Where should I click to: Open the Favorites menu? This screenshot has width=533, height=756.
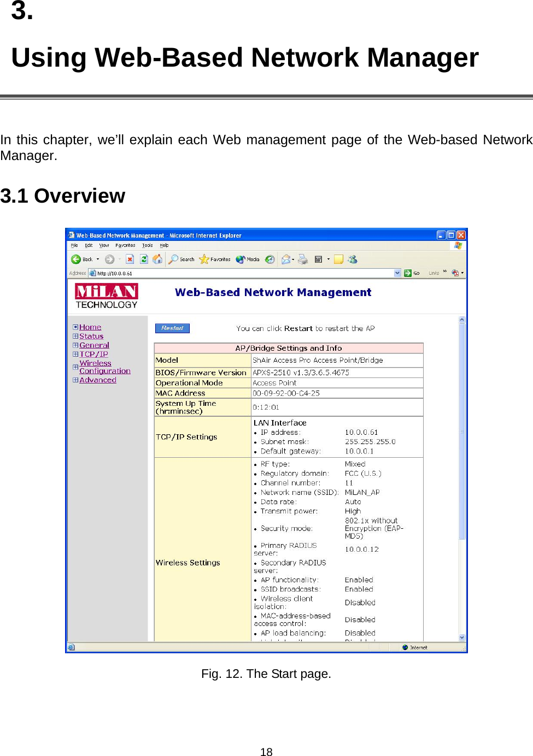point(126,245)
